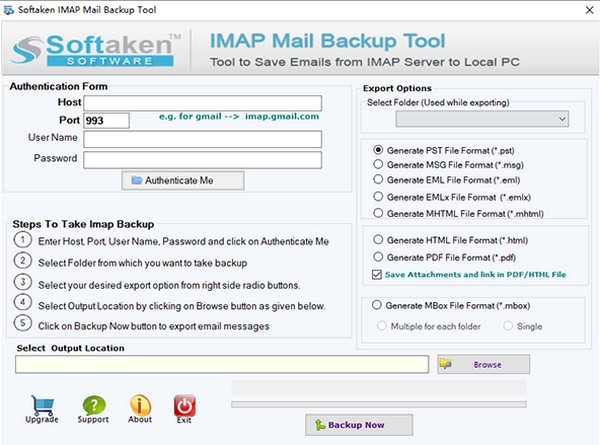Click step 2 text Select Folder

pos(142,263)
